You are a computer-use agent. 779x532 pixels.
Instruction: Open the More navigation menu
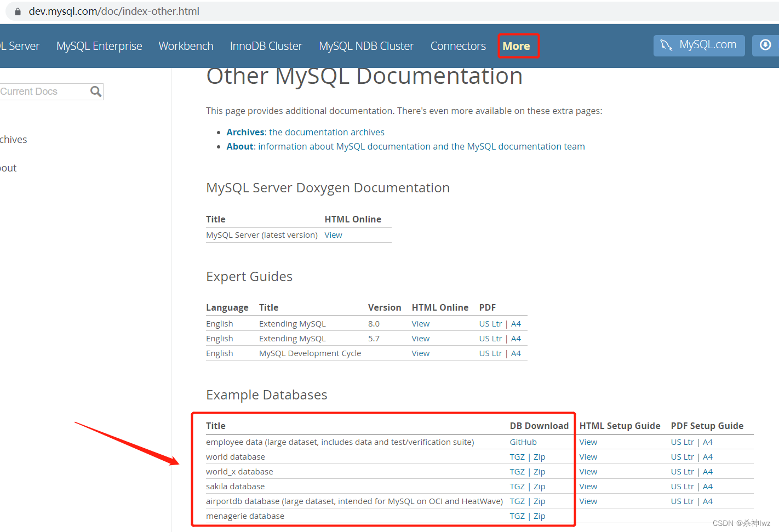coord(518,46)
